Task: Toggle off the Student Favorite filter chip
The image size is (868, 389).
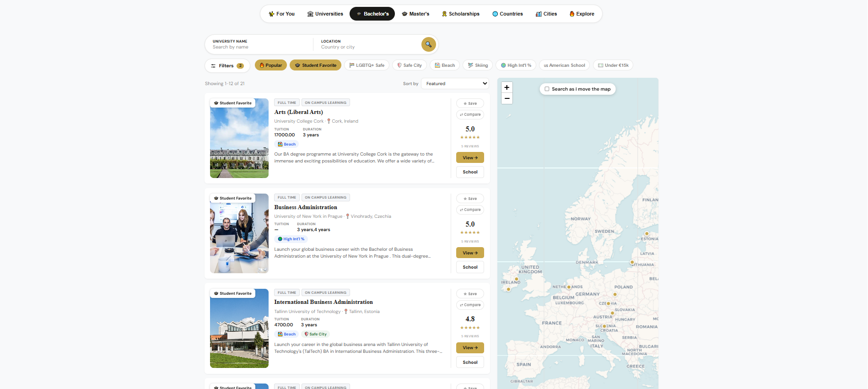Action: 316,65
